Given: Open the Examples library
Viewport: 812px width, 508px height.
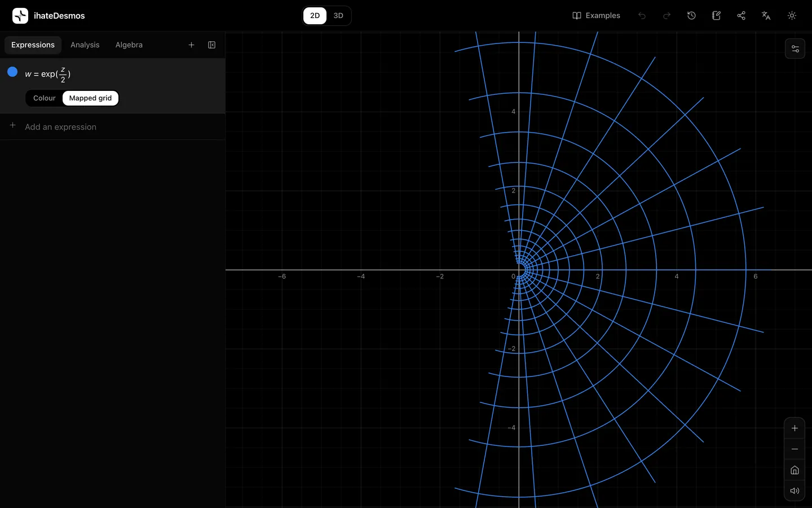Looking at the screenshot, I should (596, 16).
